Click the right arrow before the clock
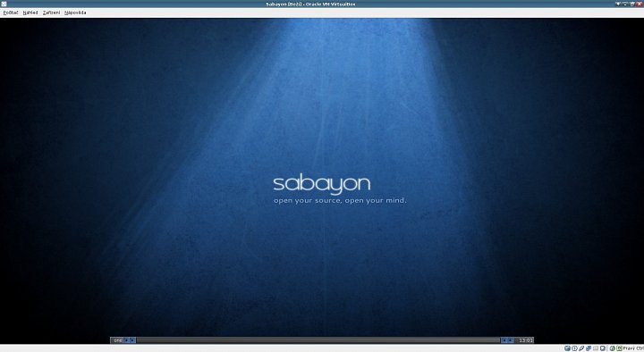Screen dimensions: 644x352 click(x=510, y=340)
